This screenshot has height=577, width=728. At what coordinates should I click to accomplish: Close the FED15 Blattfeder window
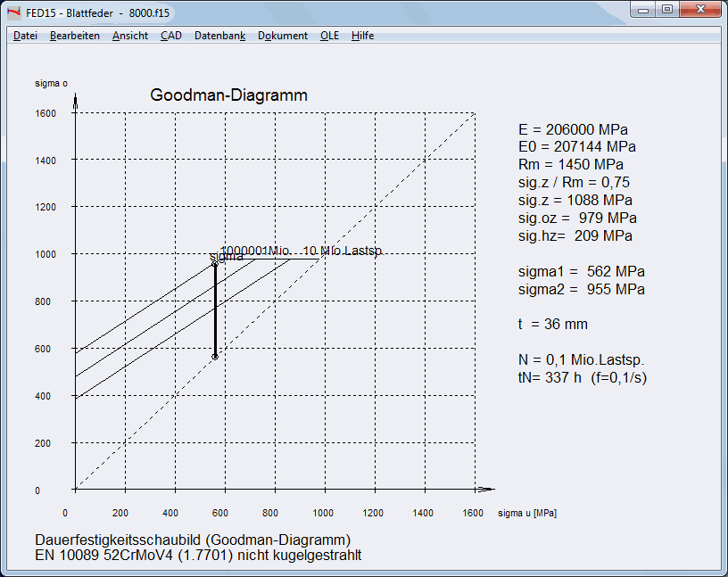699,10
